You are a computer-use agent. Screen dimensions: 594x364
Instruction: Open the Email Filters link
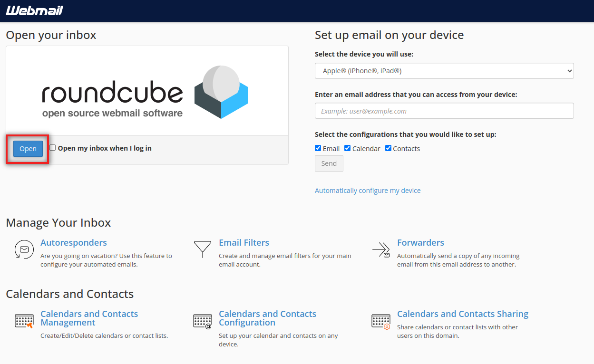[244, 243]
